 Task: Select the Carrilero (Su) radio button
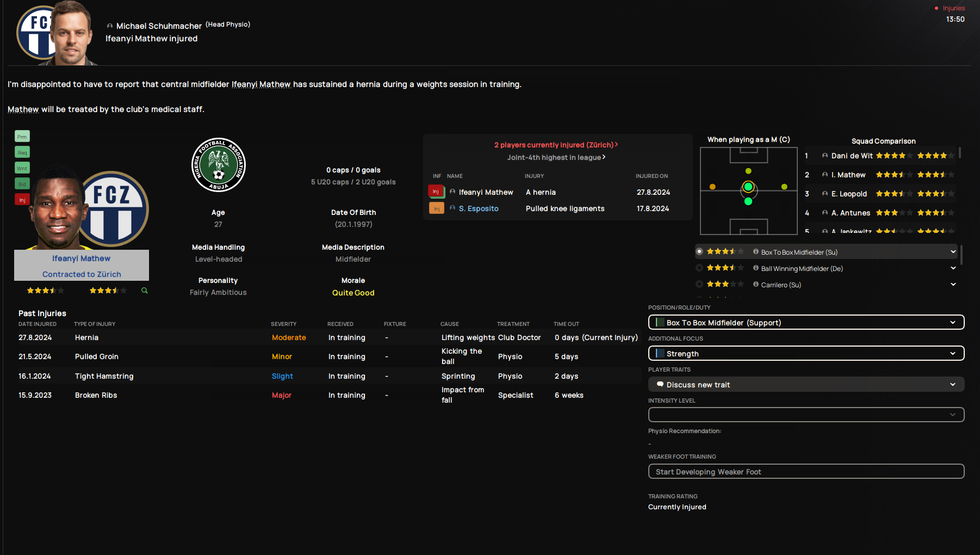point(699,284)
